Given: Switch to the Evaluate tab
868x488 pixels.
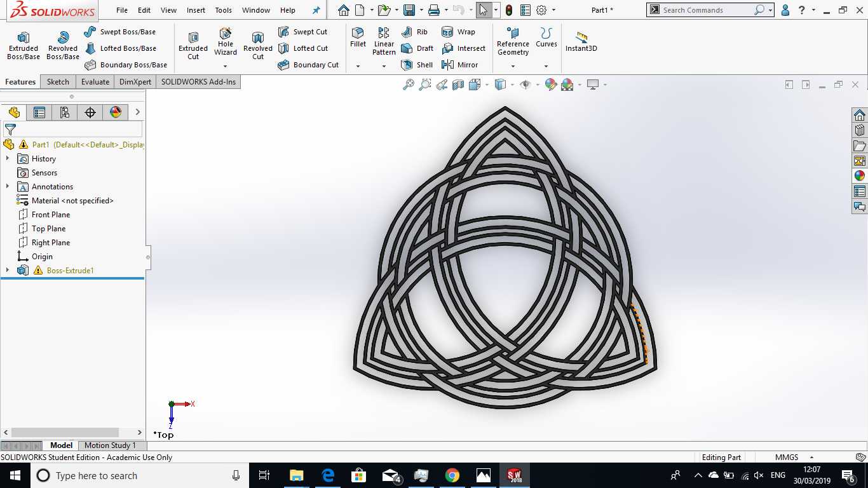Looking at the screenshot, I should point(95,82).
